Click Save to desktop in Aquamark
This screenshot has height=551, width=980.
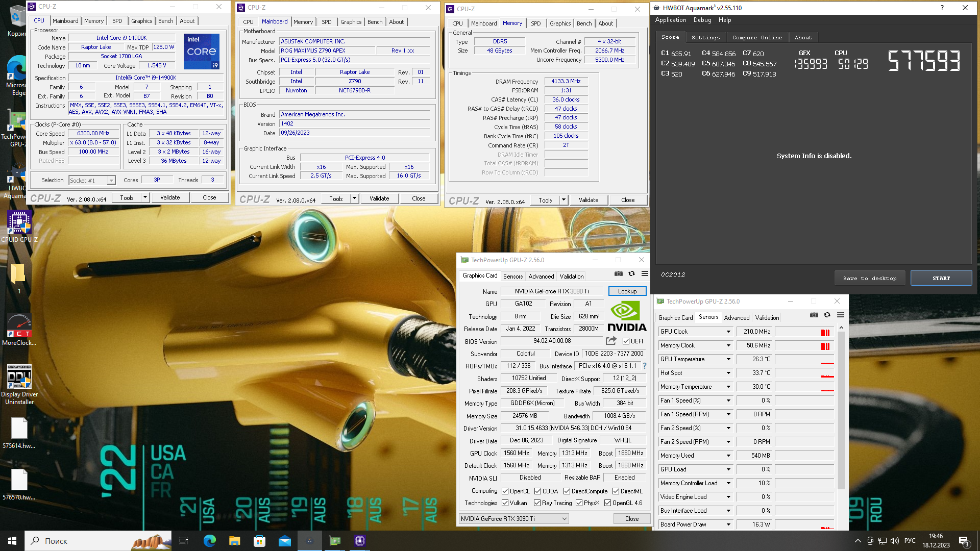(x=870, y=278)
